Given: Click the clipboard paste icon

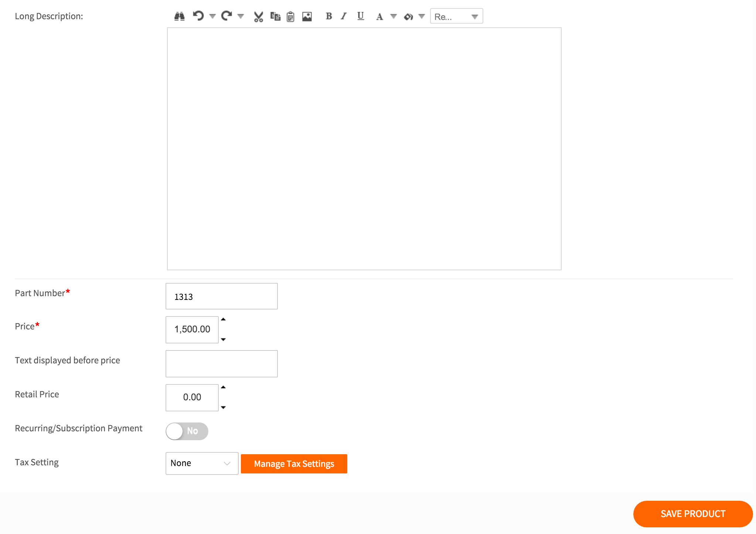Looking at the screenshot, I should pos(291,17).
